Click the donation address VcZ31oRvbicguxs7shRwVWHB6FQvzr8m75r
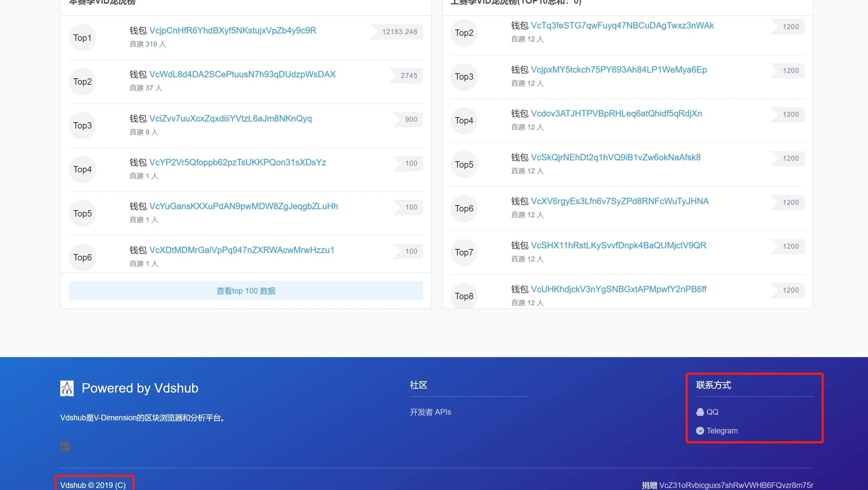The height and width of the screenshot is (490, 868). pyautogui.click(x=736, y=485)
